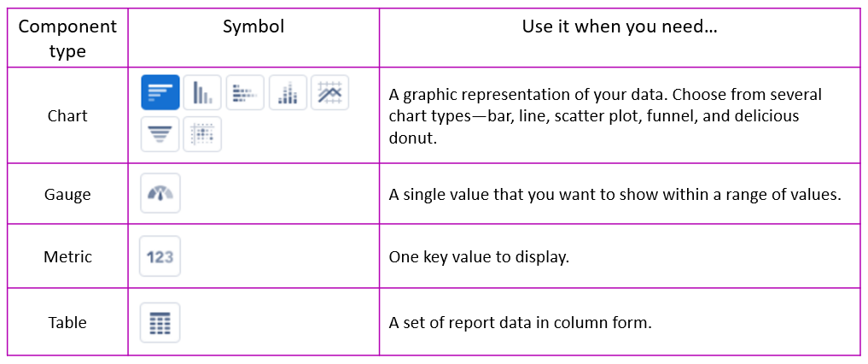Select the 123 Metric component icon
This screenshot has height=364, width=868.
coord(160,256)
